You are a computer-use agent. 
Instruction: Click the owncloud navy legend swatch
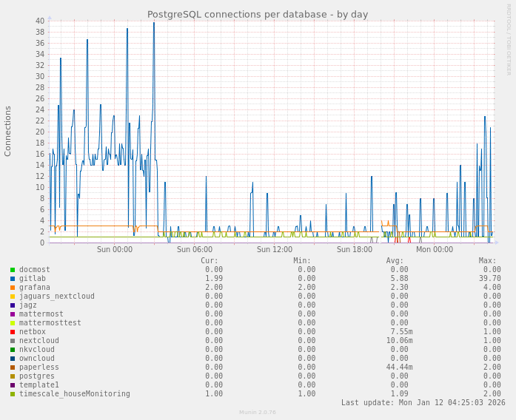(13, 359)
